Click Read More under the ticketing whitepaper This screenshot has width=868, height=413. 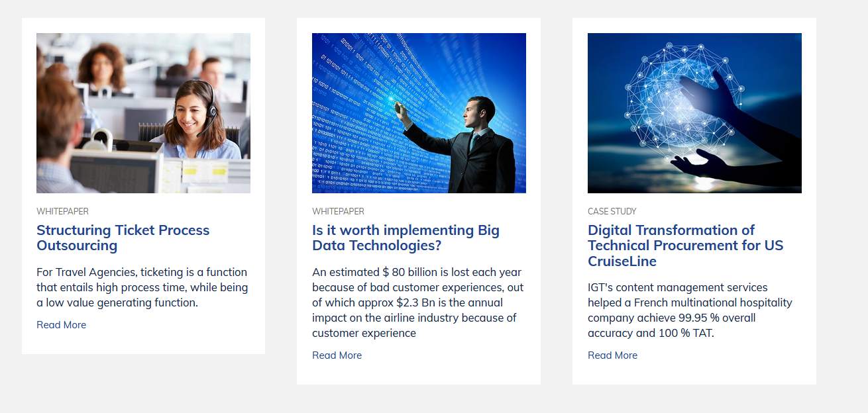click(x=61, y=324)
